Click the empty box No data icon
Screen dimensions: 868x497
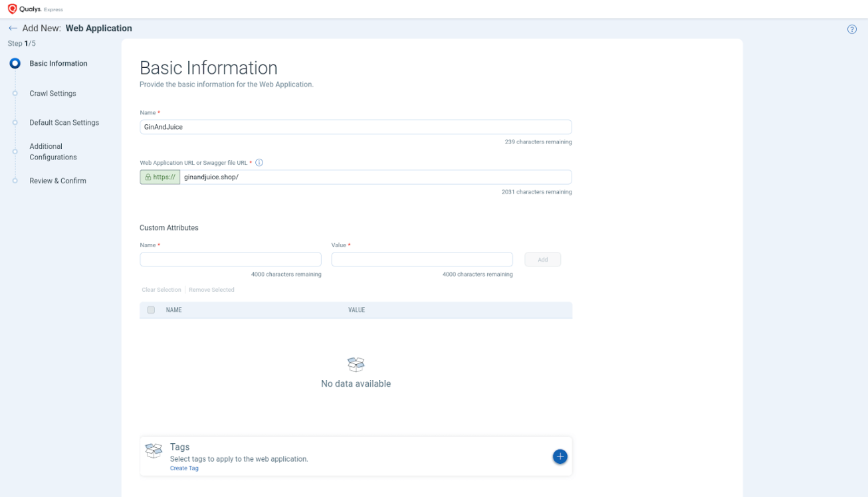pyautogui.click(x=356, y=364)
